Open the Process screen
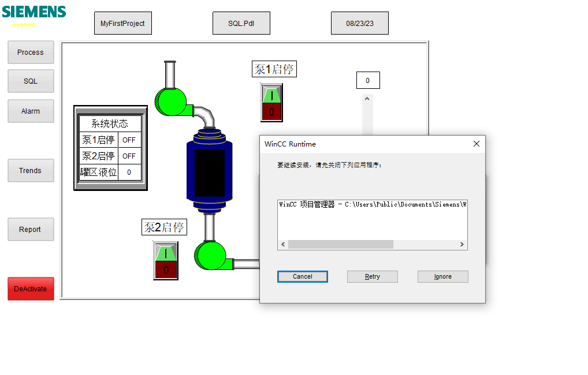Image resolution: width=588 pixels, height=375 pixels. tap(31, 52)
